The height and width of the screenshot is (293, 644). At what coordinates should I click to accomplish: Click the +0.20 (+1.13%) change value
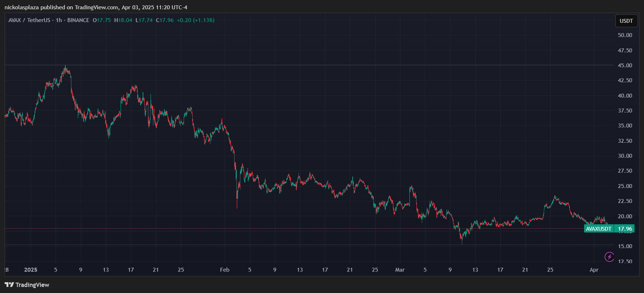click(196, 20)
